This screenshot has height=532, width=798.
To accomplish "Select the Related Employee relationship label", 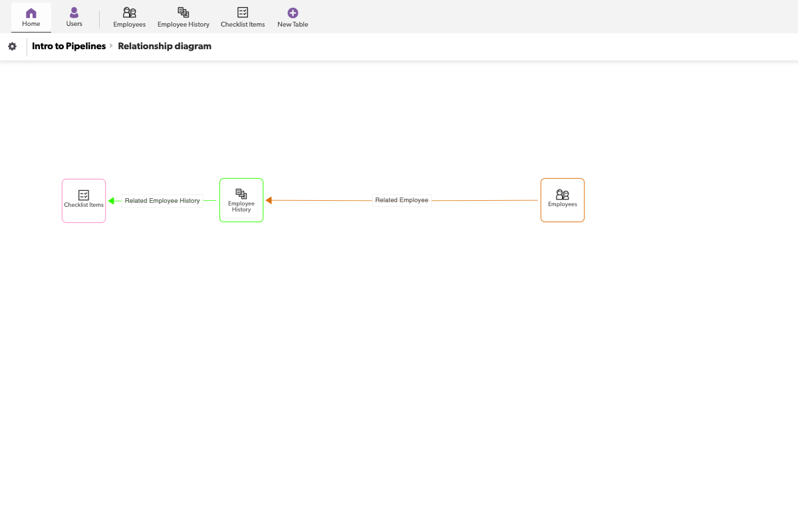I will coord(402,200).
